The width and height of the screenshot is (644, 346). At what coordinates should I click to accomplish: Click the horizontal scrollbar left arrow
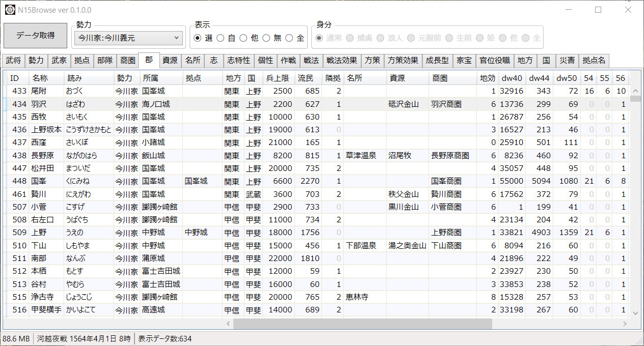coord(228,324)
